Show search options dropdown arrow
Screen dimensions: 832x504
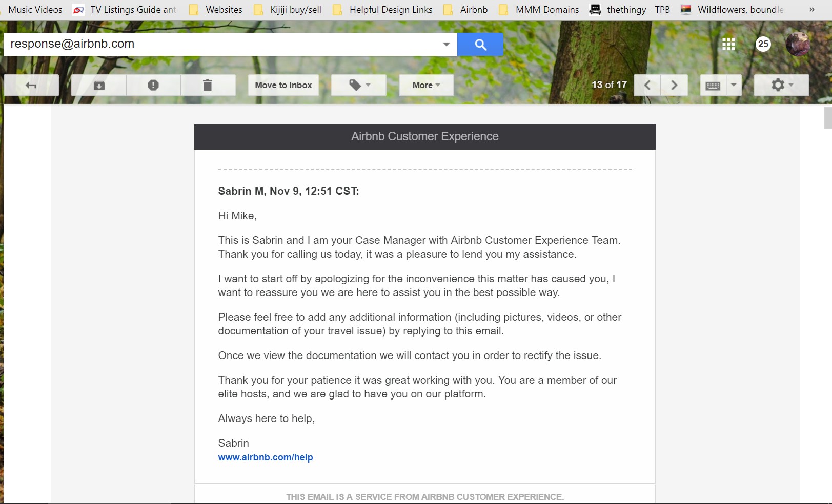[x=447, y=44]
